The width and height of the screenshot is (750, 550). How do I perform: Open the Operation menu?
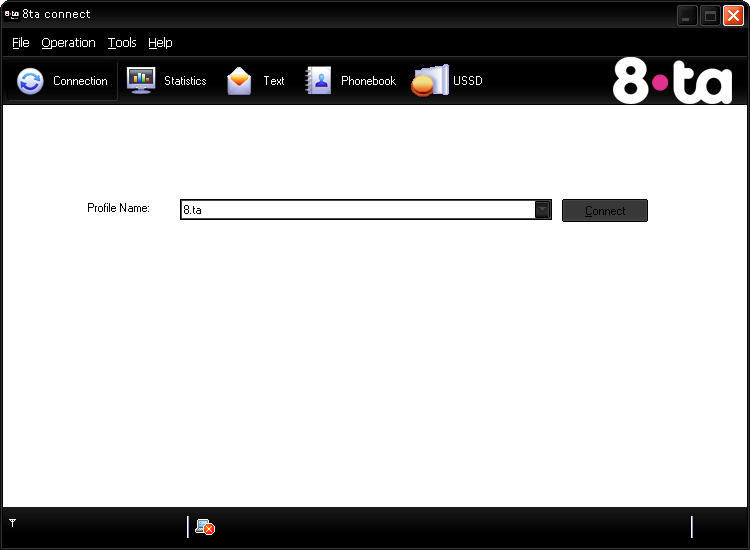pos(68,43)
